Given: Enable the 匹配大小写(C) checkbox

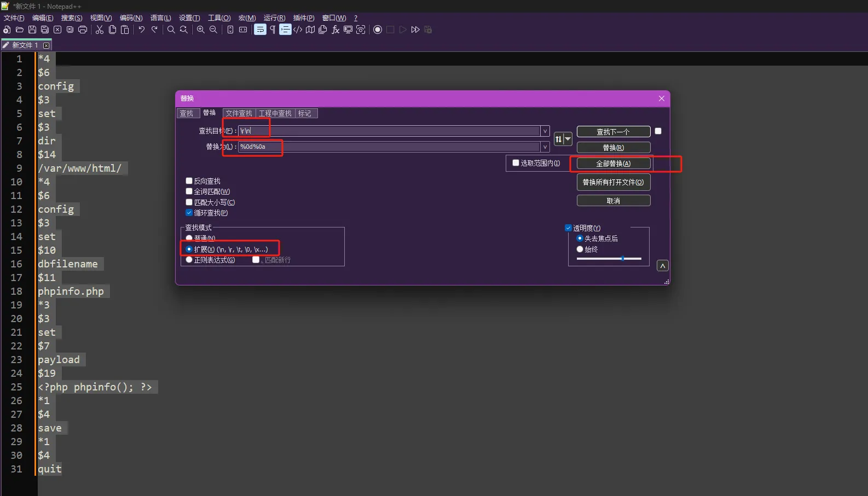Looking at the screenshot, I should pyautogui.click(x=189, y=202).
